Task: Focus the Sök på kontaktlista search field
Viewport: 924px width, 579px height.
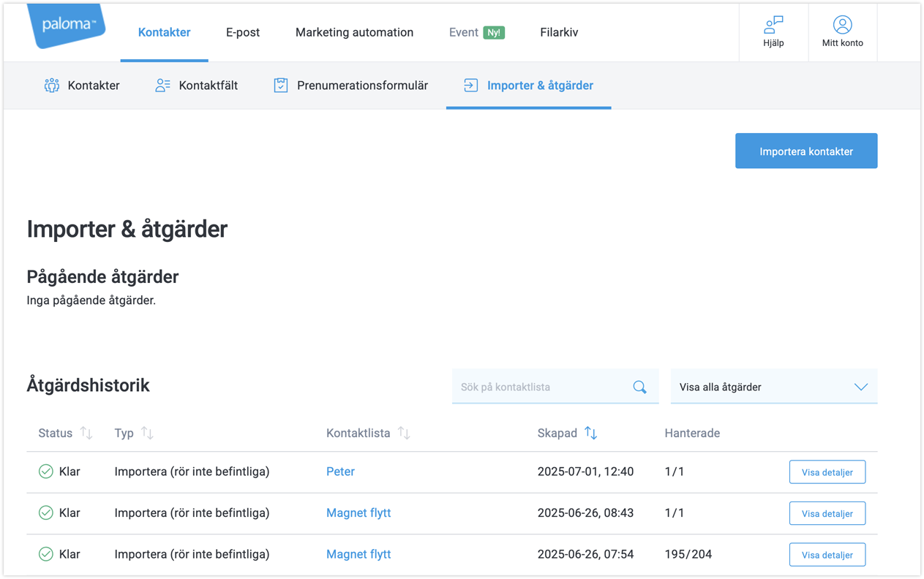Action: click(x=541, y=387)
